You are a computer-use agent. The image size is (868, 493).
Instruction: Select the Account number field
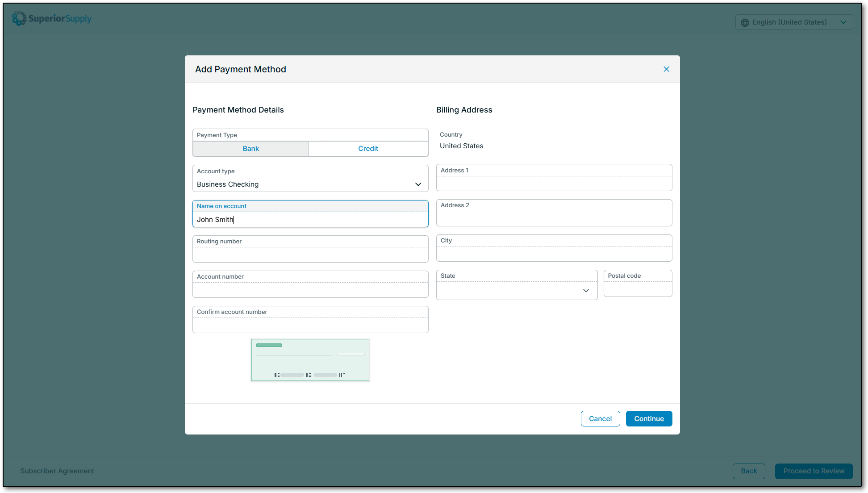[310, 284]
